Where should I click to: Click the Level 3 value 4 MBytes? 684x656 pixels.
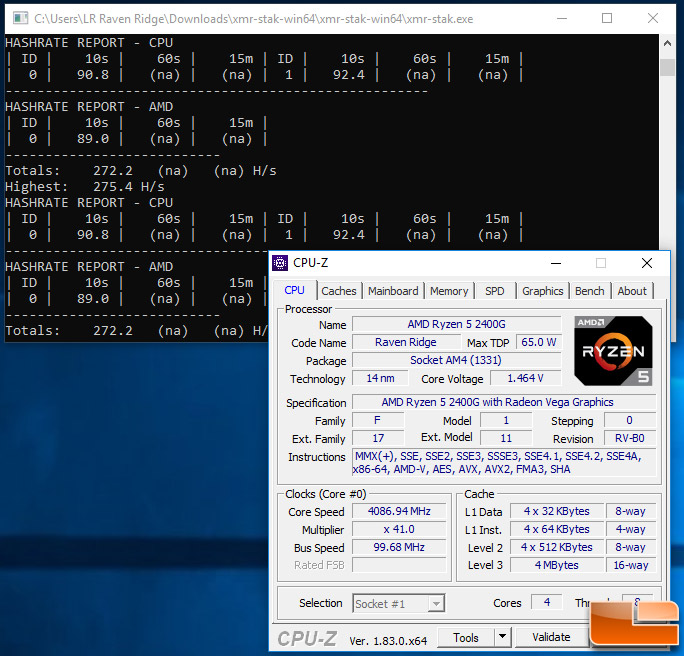point(557,565)
